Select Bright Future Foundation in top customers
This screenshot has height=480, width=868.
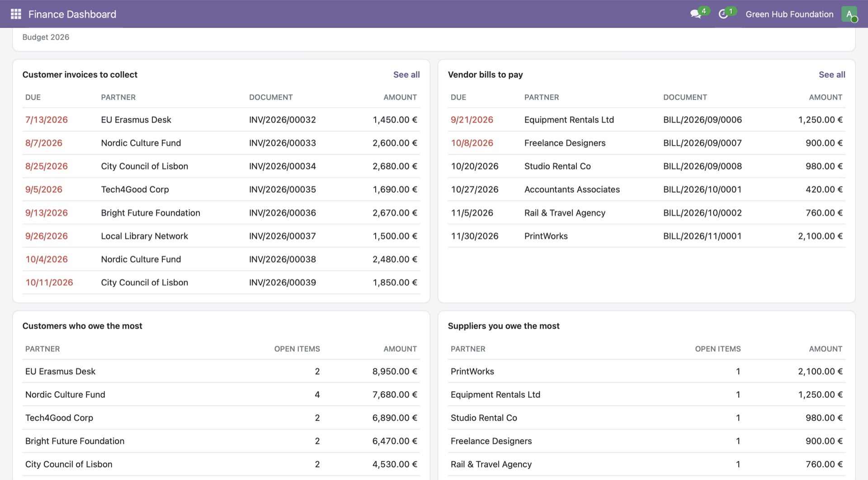[x=75, y=441]
